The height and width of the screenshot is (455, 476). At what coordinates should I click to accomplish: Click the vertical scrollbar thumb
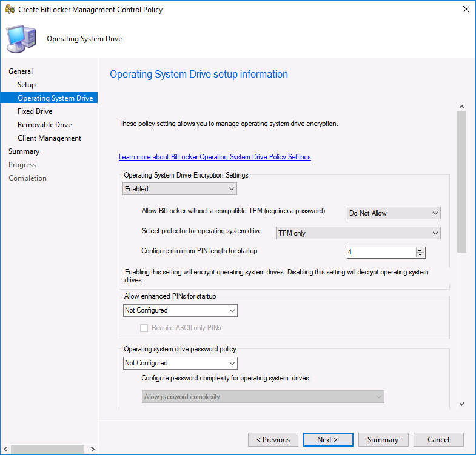click(x=461, y=182)
